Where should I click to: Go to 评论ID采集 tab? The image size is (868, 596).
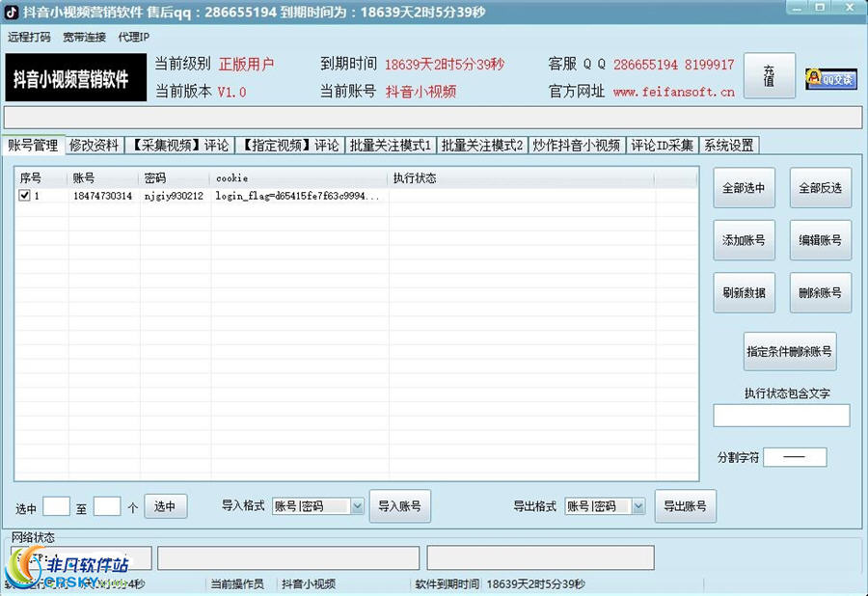coord(662,146)
